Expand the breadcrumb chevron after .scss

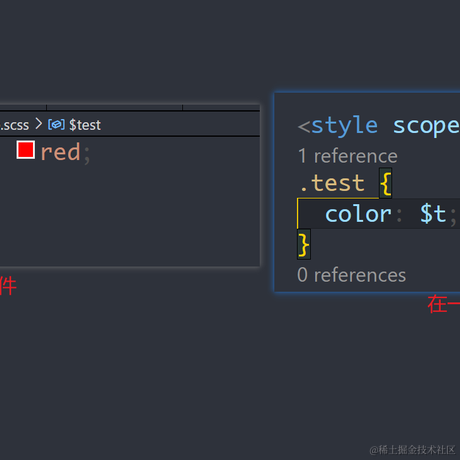(x=39, y=124)
